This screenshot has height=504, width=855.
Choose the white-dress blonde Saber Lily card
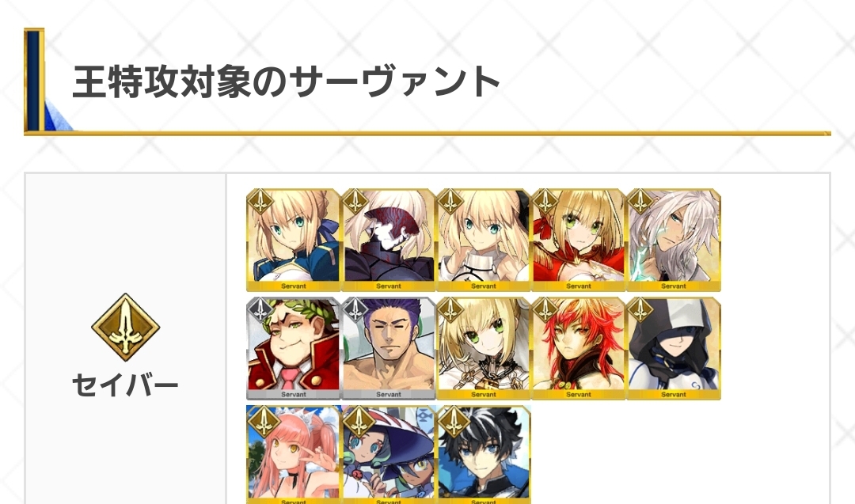[483, 241]
